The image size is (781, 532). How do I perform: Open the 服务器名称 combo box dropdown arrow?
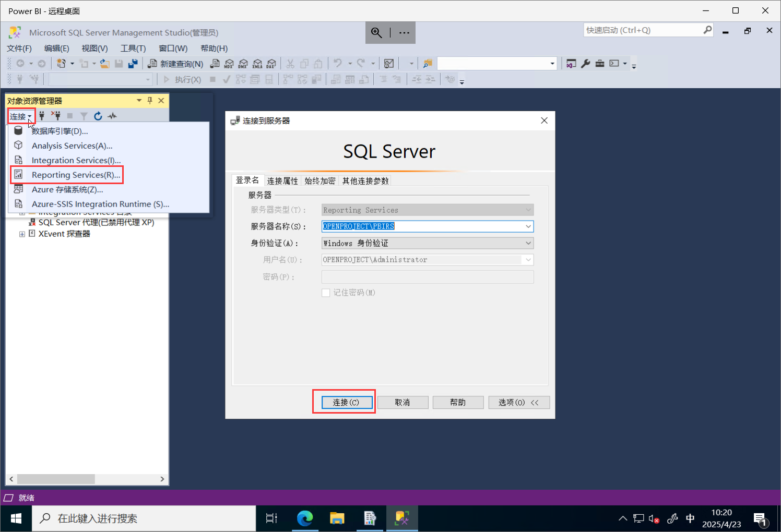point(528,226)
